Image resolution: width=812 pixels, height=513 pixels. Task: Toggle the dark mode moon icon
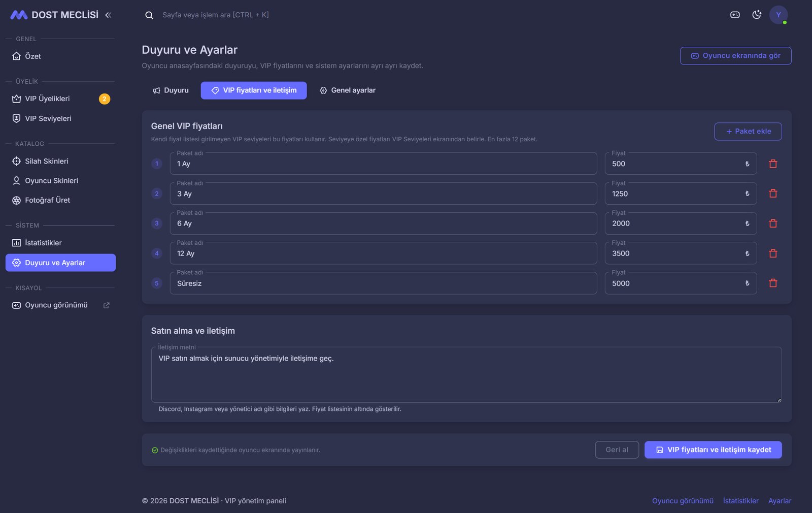757,15
